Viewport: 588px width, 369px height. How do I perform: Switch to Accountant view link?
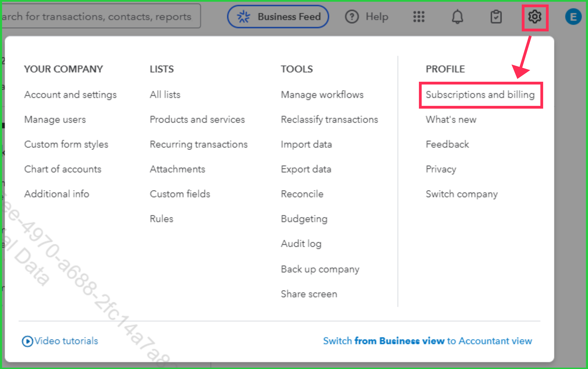(x=427, y=341)
